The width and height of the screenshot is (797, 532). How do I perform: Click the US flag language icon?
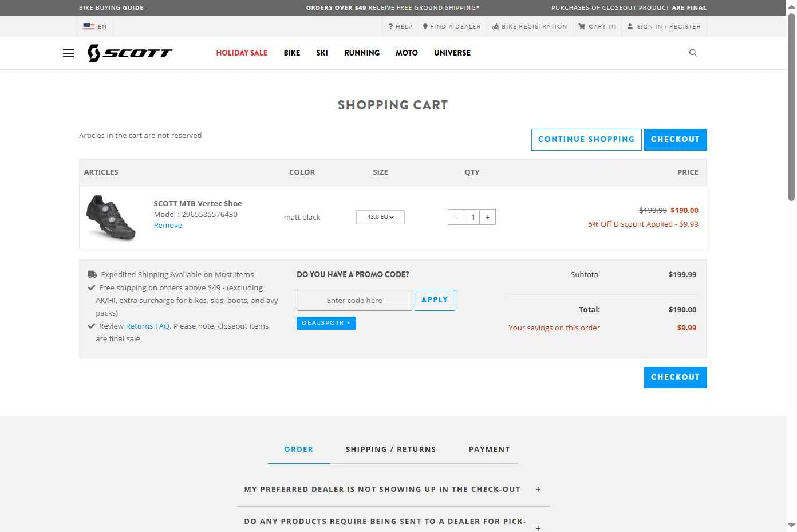coord(89,26)
